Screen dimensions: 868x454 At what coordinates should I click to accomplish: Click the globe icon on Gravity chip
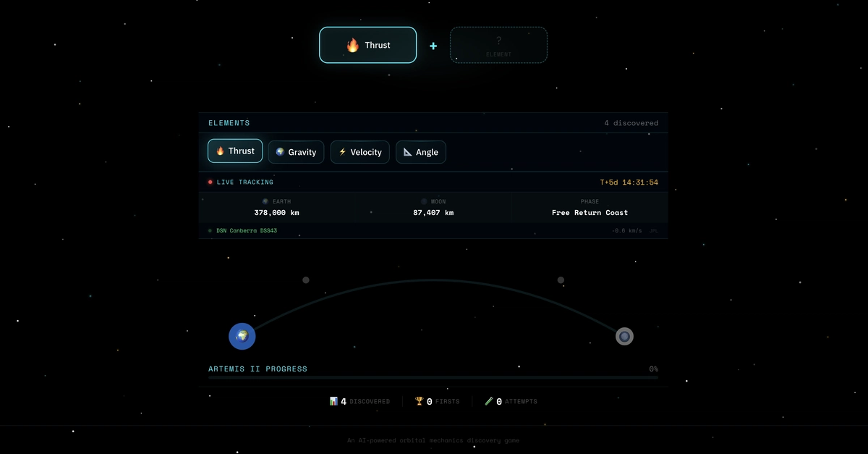[281, 152]
